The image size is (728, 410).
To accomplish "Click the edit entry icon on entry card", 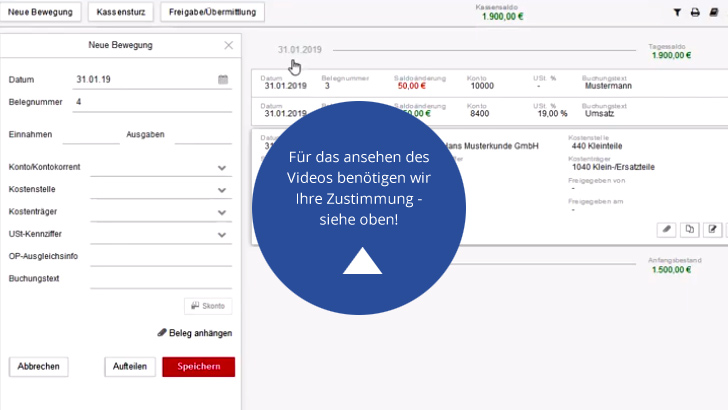I will click(x=713, y=229).
